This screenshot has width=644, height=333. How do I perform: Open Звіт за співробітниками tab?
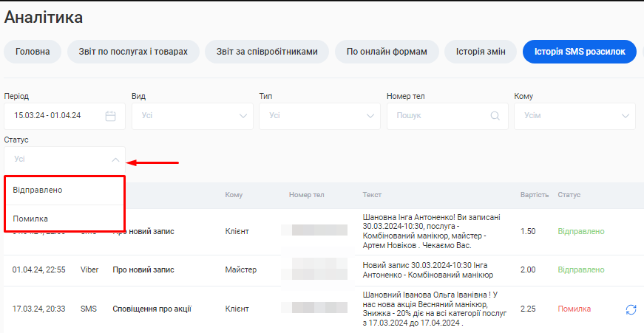tap(267, 52)
